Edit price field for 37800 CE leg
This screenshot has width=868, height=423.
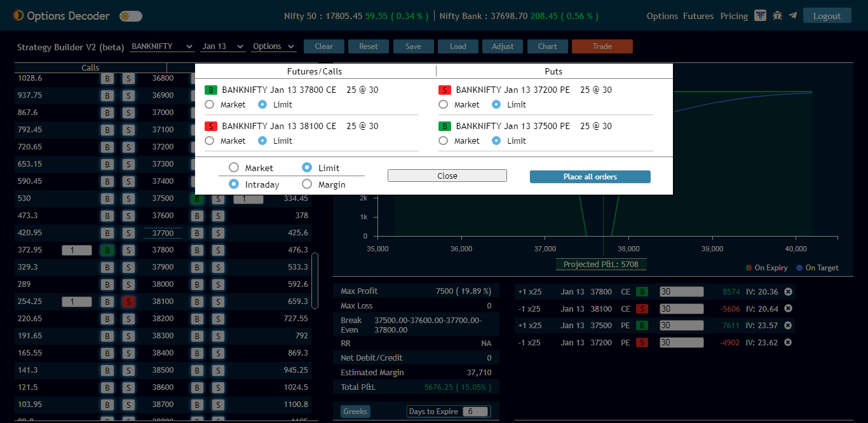tap(681, 292)
